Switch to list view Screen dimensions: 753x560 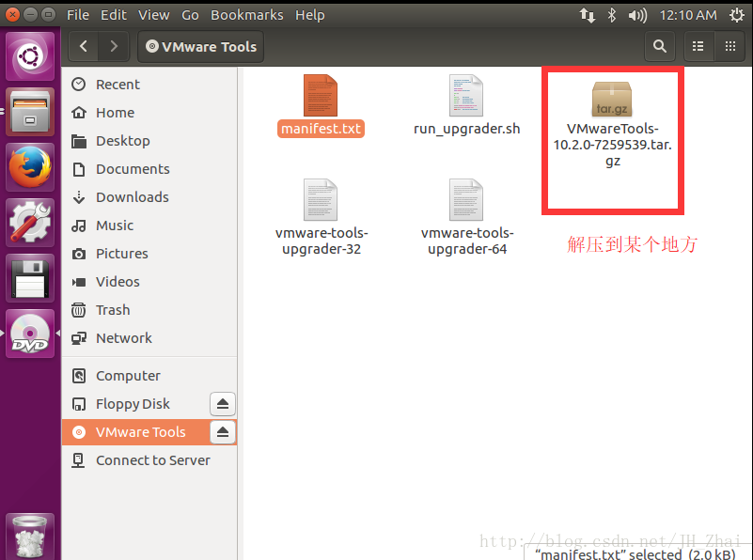tap(698, 47)
